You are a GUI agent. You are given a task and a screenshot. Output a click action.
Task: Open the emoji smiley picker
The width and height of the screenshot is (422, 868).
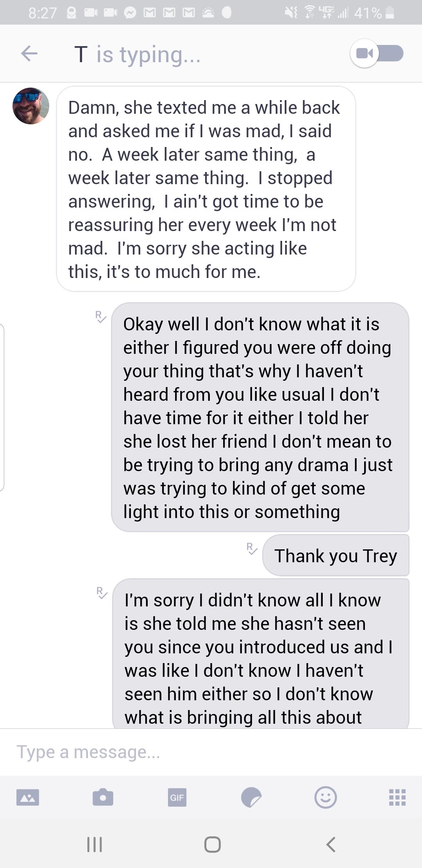pyautogui.click(x=325, y=797)
